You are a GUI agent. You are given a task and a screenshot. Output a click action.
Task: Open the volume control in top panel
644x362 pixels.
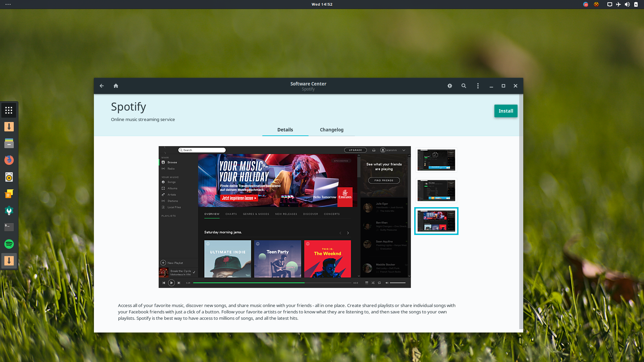tap(627, 4)
